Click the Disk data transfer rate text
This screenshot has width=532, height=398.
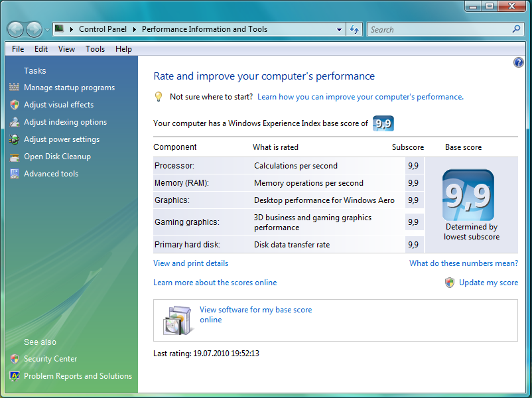pos(292,245)
